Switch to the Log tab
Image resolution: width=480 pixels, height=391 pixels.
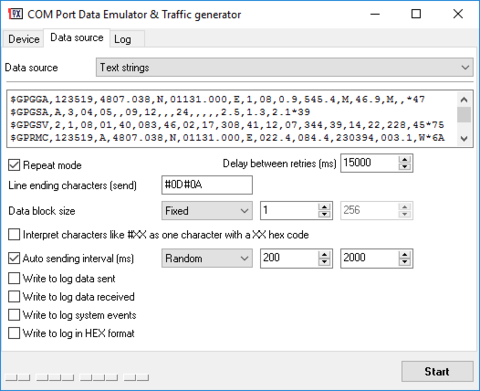(123, 39)
